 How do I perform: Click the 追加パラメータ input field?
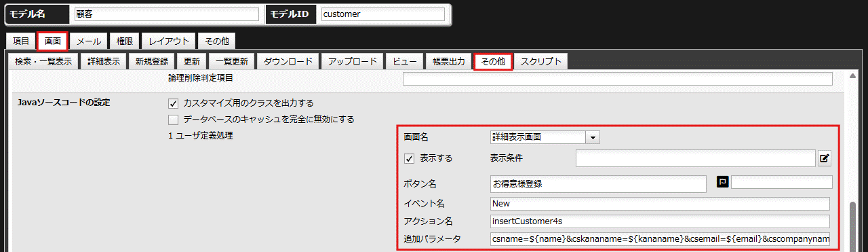660,239
